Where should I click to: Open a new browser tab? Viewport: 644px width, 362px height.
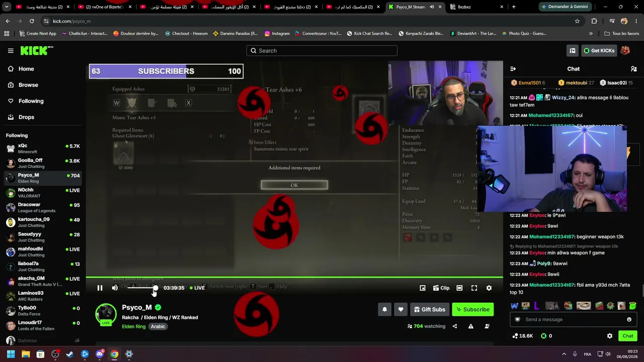pos(514,7)
